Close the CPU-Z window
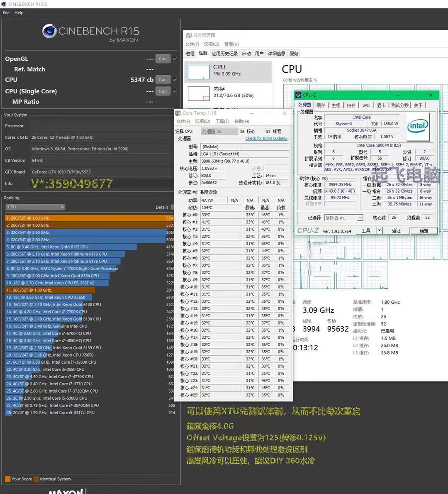Image resolution: width=448 pixels, height=494 pixels. (431, 95)
